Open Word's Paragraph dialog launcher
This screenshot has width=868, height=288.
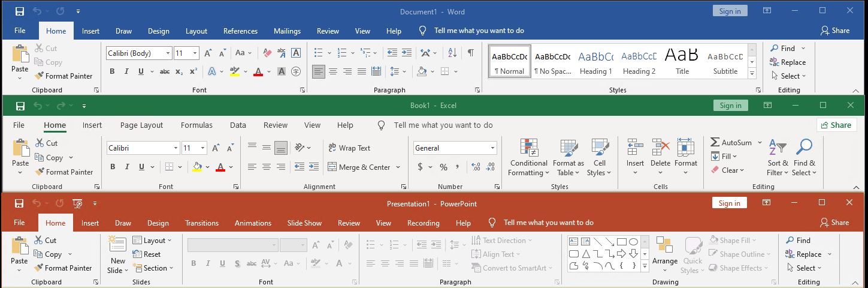477,90
